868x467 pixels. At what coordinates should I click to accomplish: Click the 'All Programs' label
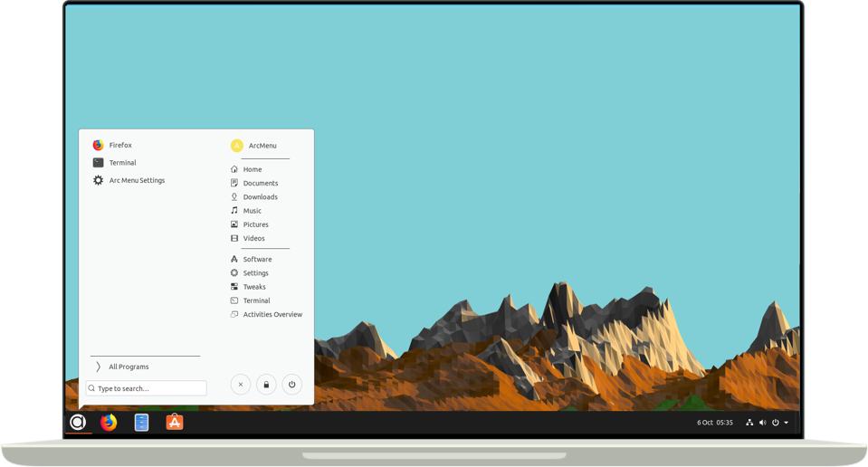(129, 367)
